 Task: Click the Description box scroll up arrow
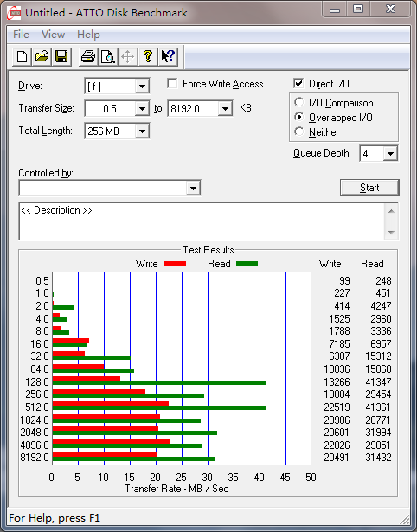click(x=391, y=211)
